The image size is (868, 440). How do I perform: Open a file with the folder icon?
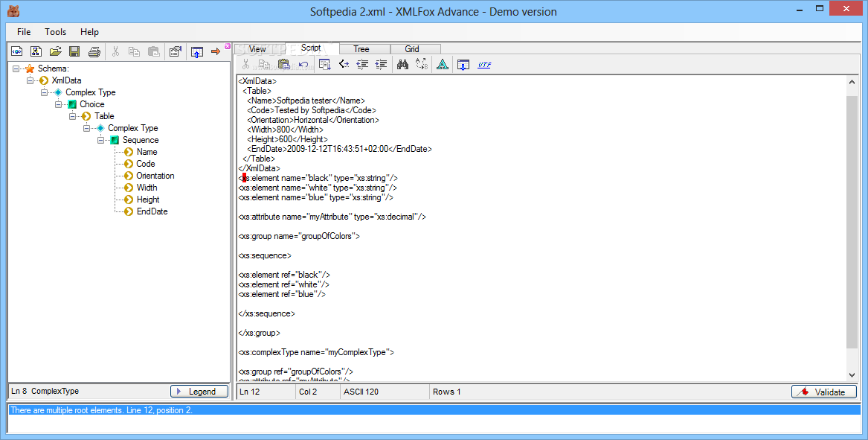pyautogui.click(x=55, y=51)
